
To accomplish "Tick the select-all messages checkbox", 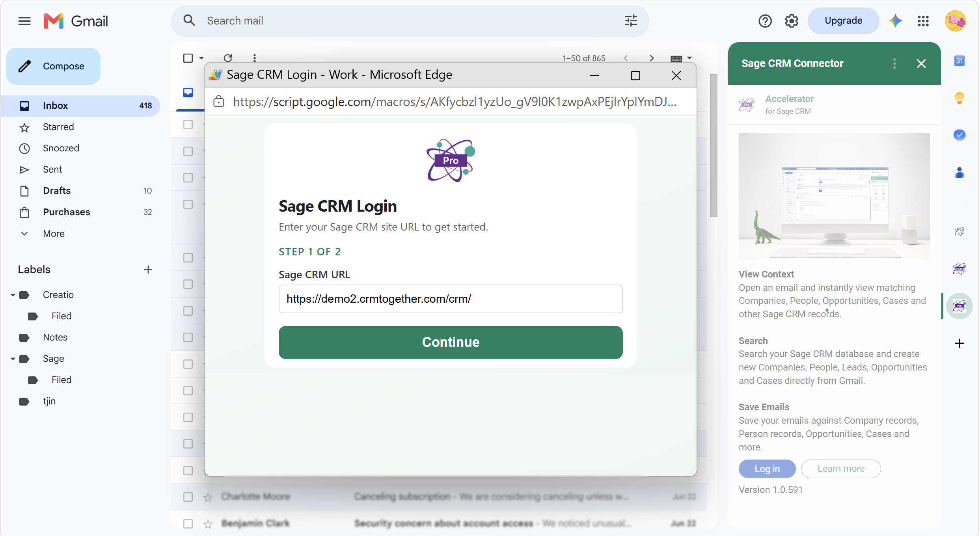I will (x=188, y=58).
